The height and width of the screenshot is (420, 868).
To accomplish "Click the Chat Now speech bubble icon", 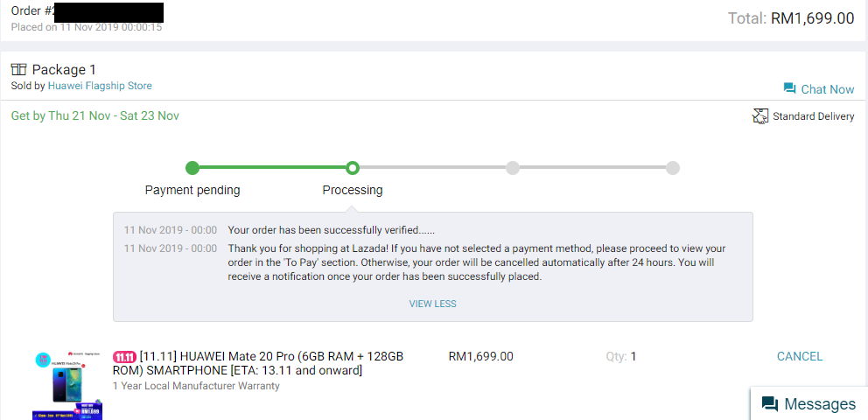I will click(789, 88).
